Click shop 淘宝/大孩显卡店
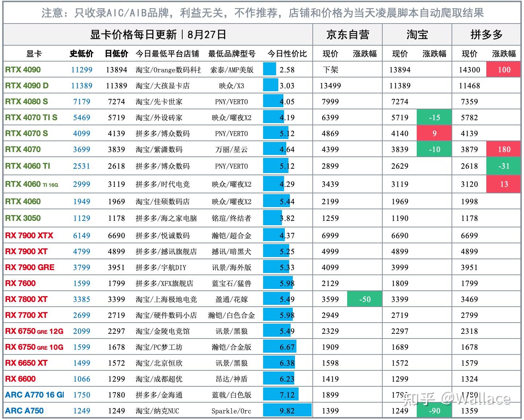Screen dimensions: 524x420 tap(163, 86)
